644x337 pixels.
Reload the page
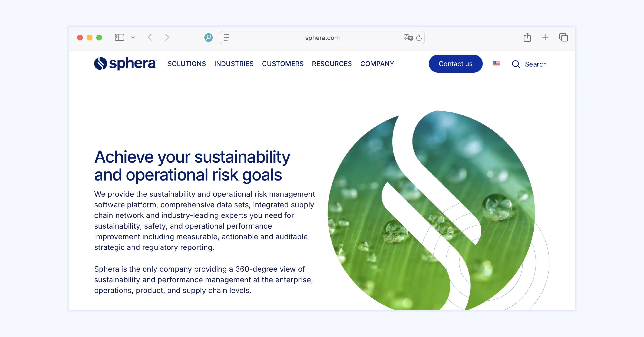pos(419,38)
